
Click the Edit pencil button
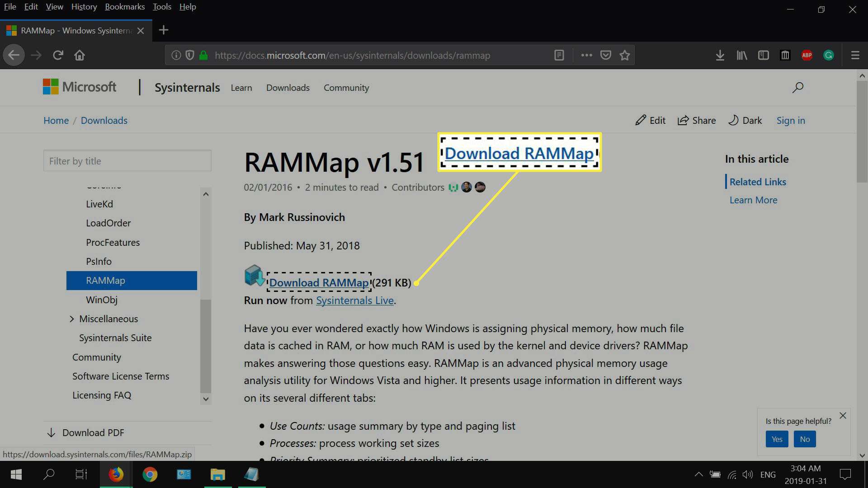coord(650,120)
